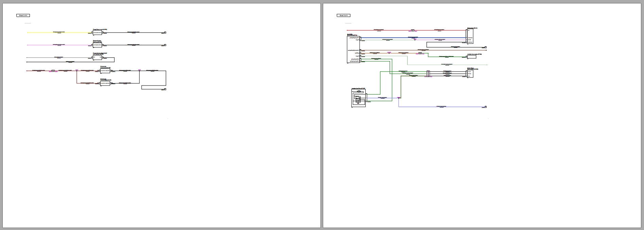Click the ground symbol ending the lavender wire

(486, 107)
